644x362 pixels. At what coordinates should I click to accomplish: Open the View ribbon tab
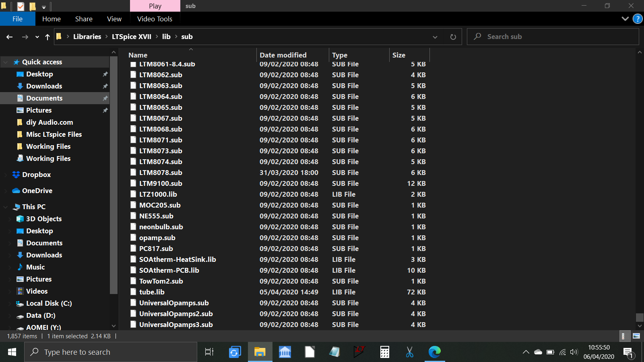click(x=114, y=19)
